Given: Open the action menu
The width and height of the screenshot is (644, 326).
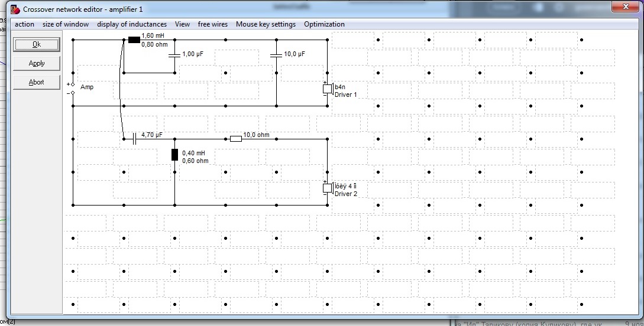Looking at the screenshot, I should pyautogui.click(x=25, y=24).
